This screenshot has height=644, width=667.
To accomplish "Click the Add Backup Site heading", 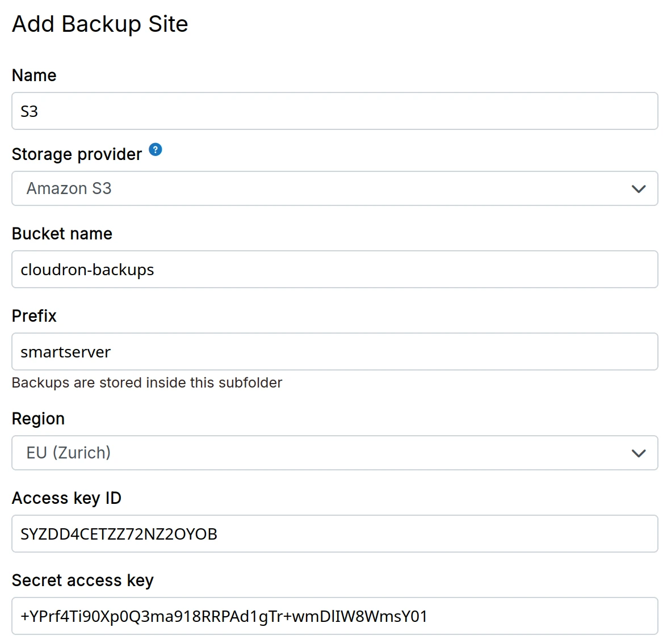I will pyautogui.click(x=100, y=24).
